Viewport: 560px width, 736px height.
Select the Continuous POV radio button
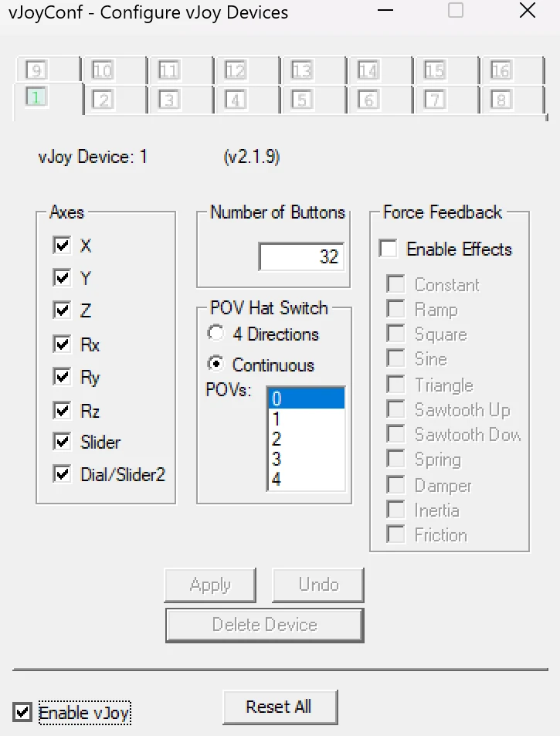pos(217,365)
